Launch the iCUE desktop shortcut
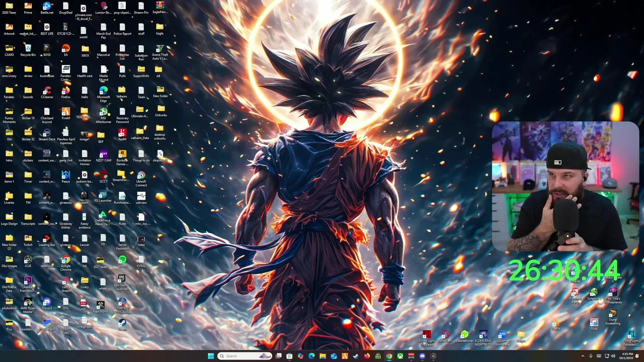Viewport: 644px width, 362px height. click(28, 261)
